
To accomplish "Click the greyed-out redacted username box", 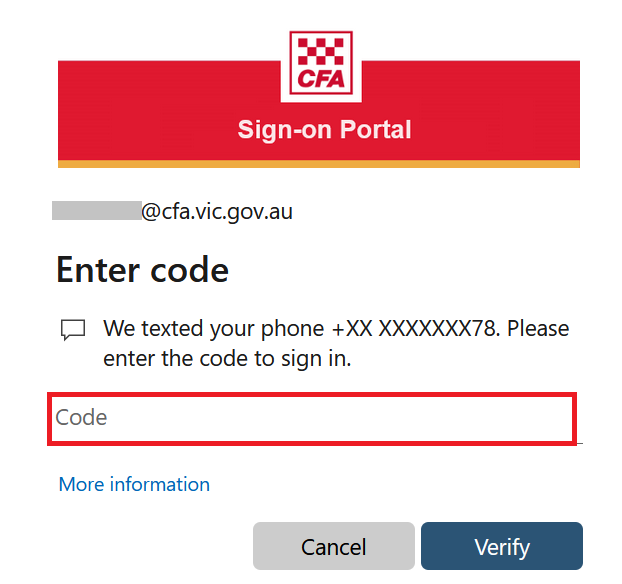I will click(x=97, y=211).
